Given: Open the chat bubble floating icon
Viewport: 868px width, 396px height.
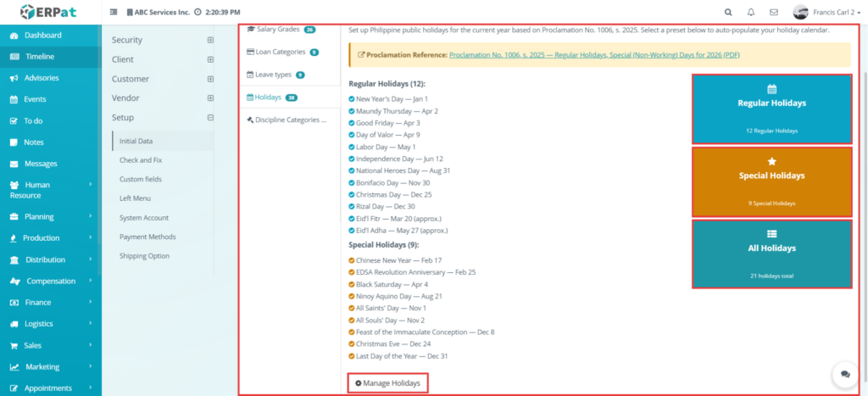Looking at the screenshot, I should [845, 375].
